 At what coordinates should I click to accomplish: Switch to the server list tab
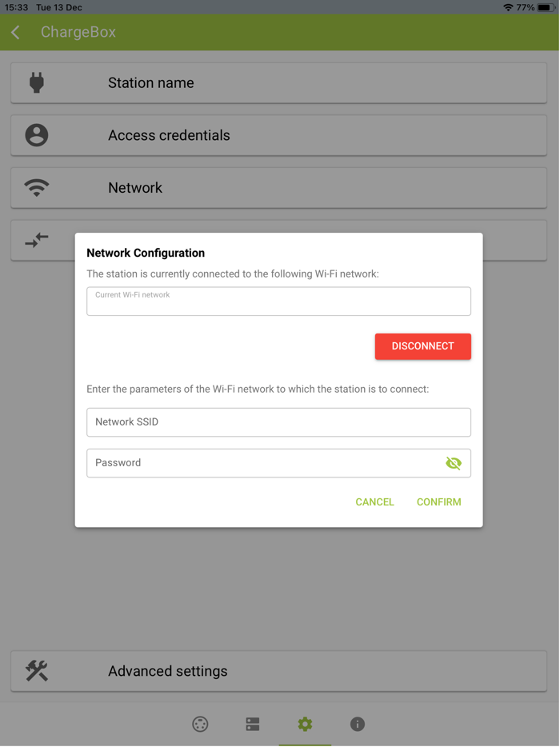point(253,725)
